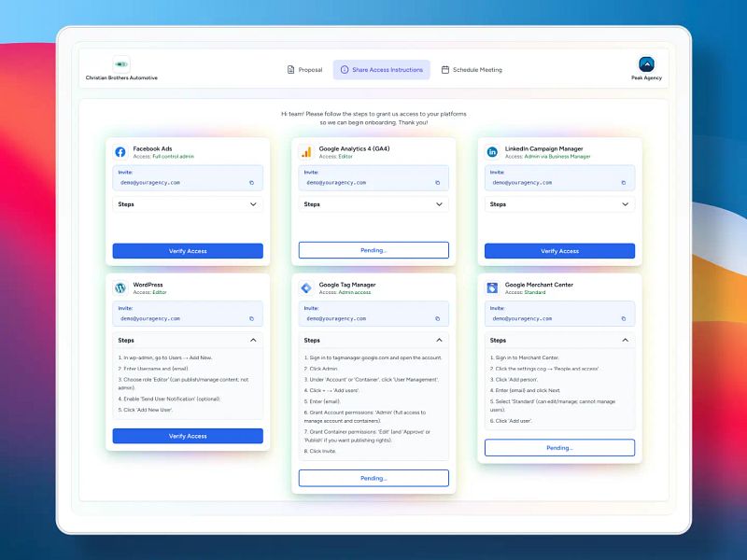This screenshot has height=560, width=747.
Task: Expand the Facebook Ads Steps section
Action: [251, 203]
